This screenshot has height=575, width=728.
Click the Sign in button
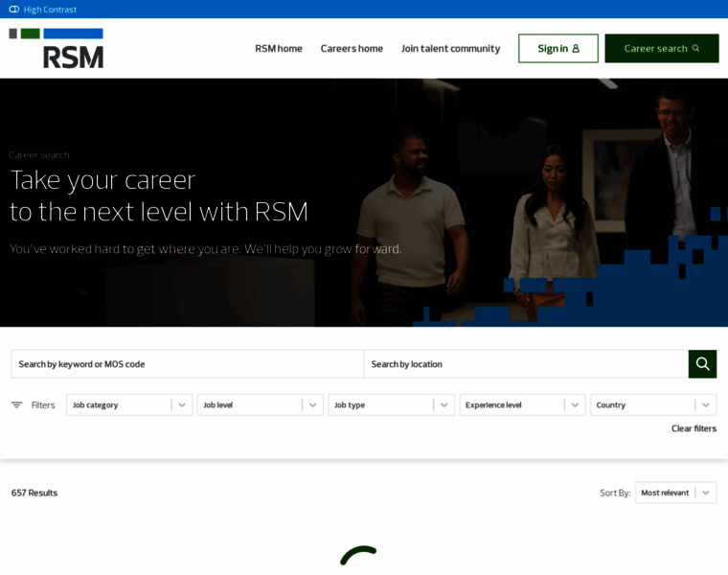(x=558, y=48)
